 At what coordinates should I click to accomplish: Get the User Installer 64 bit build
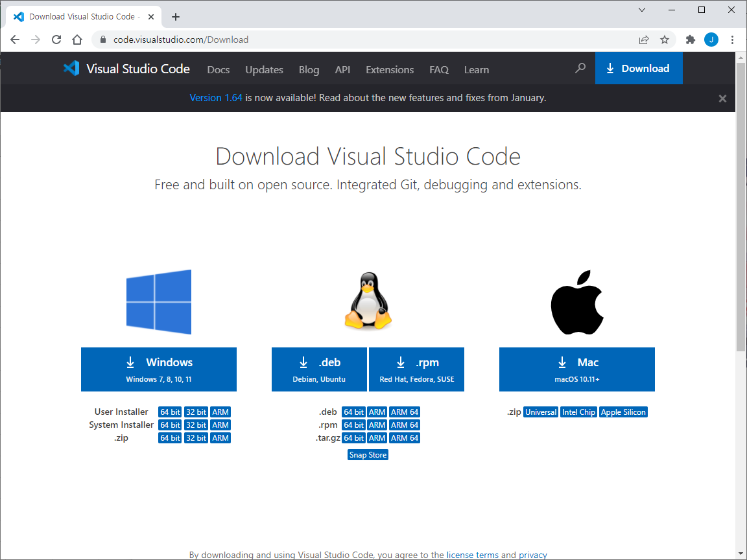coord(170,412)
